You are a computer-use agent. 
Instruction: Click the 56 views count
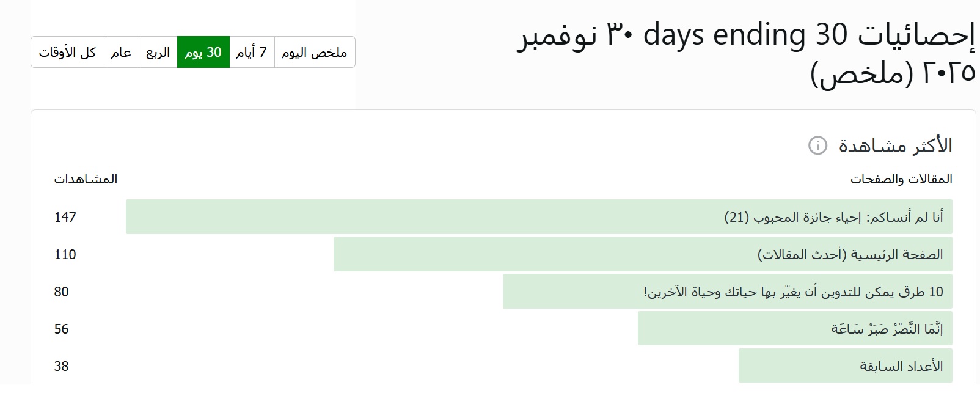tap(61, 329)
